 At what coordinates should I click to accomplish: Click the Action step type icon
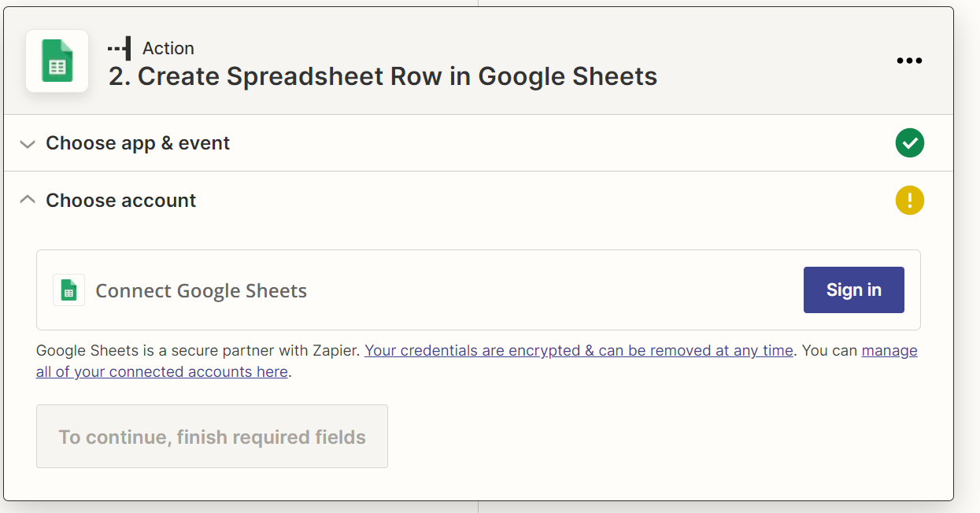click(120, 48)
